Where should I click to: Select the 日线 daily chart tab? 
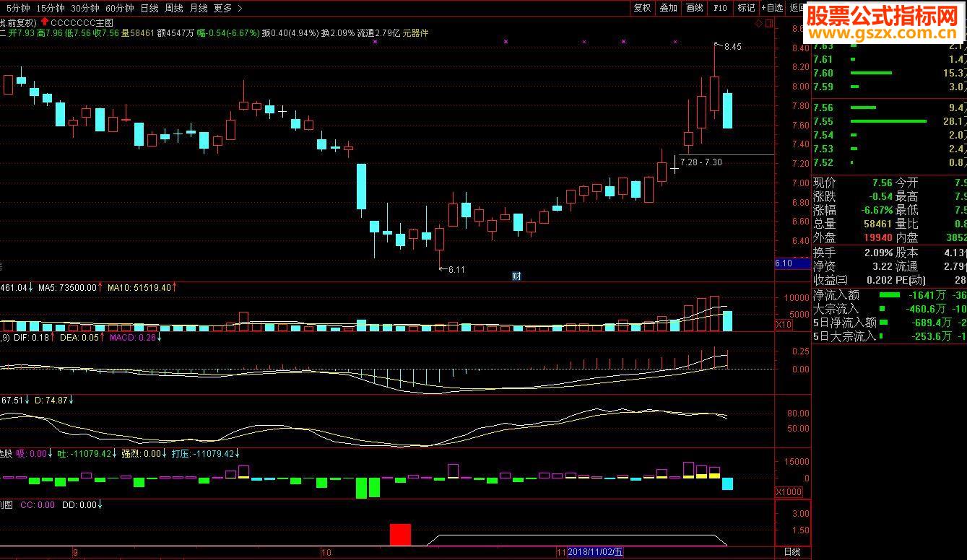(149, 8)
